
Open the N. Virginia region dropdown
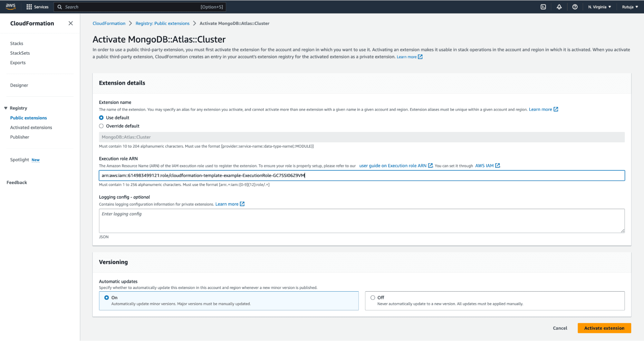[599, 7]
